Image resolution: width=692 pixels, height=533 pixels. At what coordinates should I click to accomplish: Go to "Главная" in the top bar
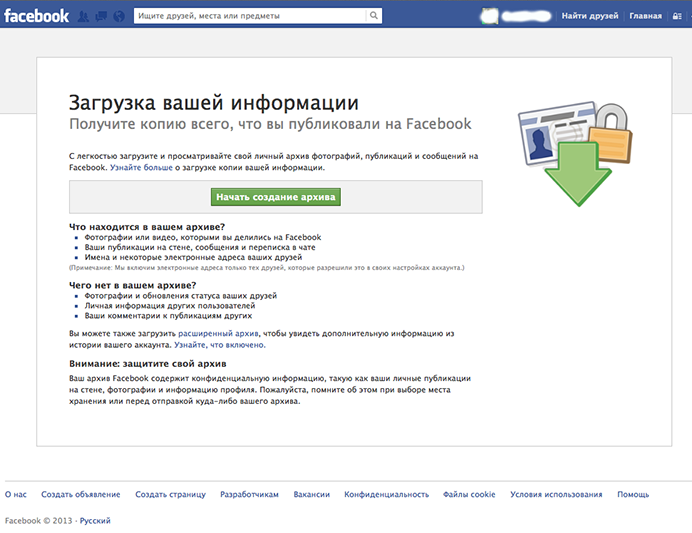pos(646,17)
